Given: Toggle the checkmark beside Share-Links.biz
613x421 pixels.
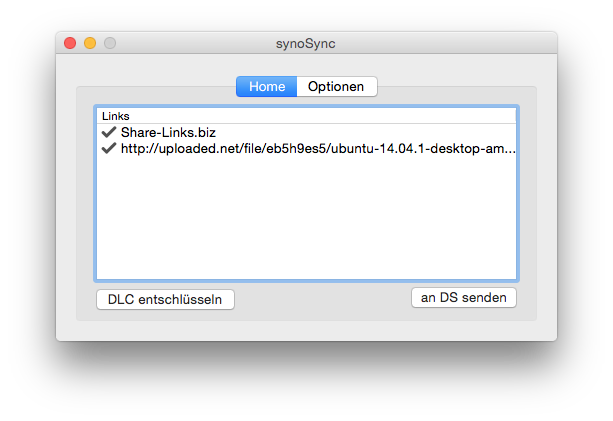Looking at the screenshot, I should pos(109,132).
